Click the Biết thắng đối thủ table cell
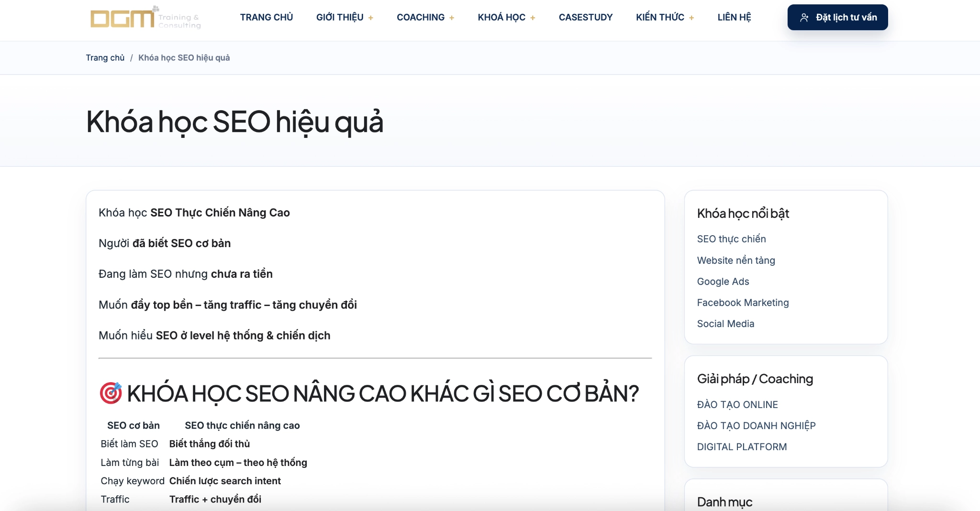Screen dimensions: 980x511 coord(210,444)
